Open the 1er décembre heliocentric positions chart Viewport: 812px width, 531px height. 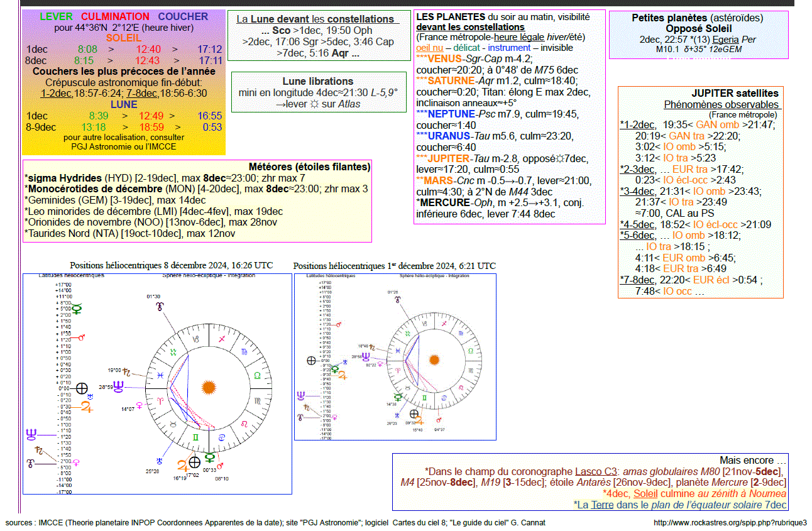[x=395, y=357]
